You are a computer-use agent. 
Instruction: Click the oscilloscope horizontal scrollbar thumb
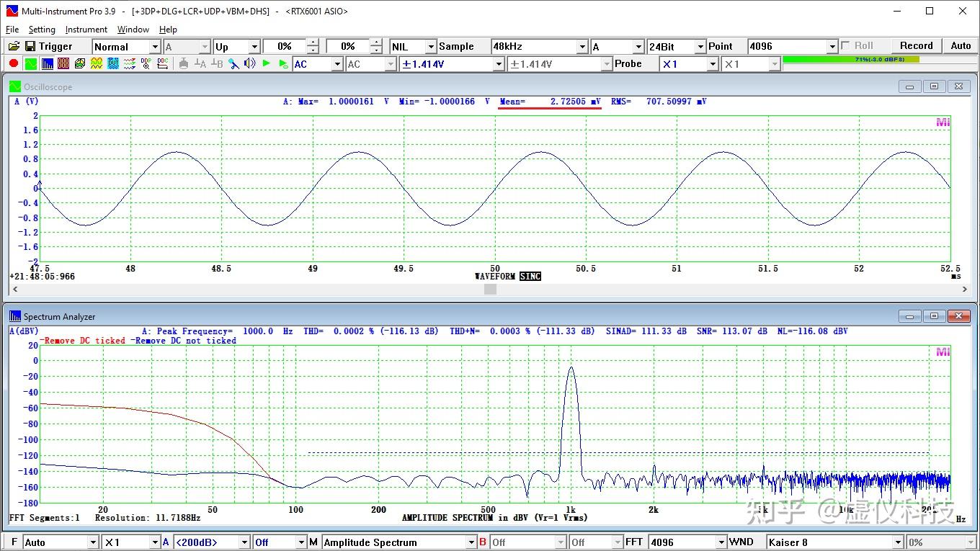[490, 289]
